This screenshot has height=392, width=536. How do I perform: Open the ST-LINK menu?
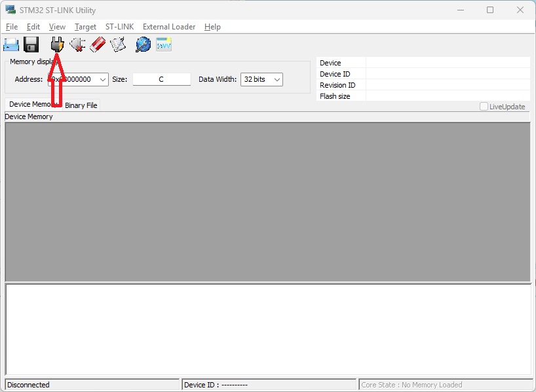(120, 27)
